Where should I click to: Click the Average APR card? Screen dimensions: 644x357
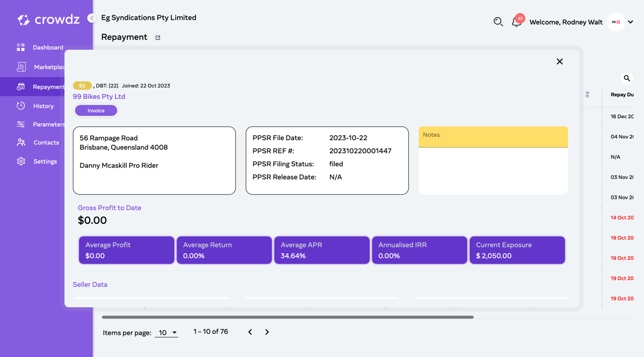click(x=322, y=250)
